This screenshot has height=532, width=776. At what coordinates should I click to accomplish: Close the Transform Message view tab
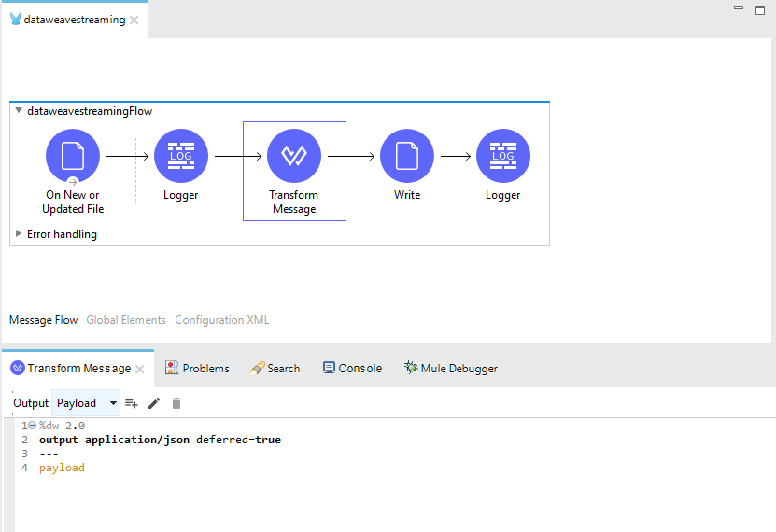[x=140, y=369]
